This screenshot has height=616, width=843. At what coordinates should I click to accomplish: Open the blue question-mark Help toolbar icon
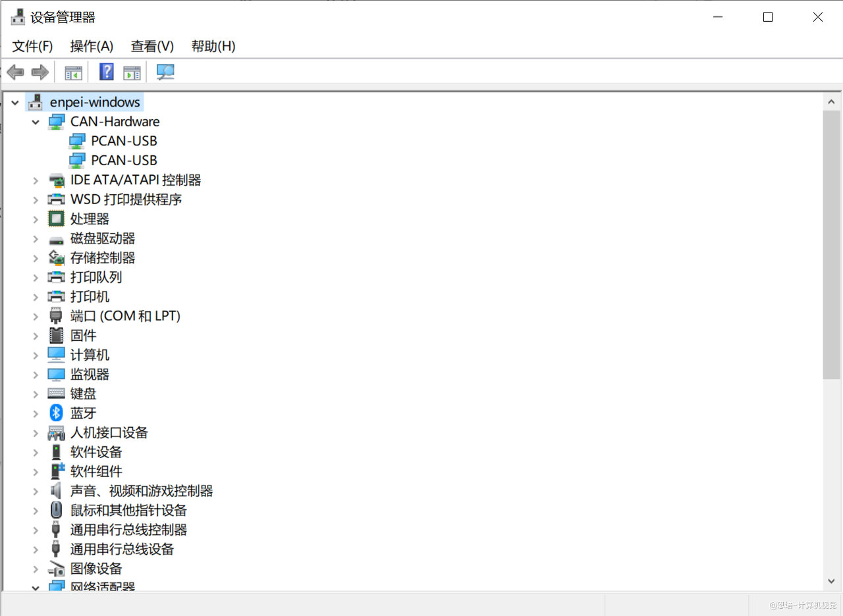(107, 72)
